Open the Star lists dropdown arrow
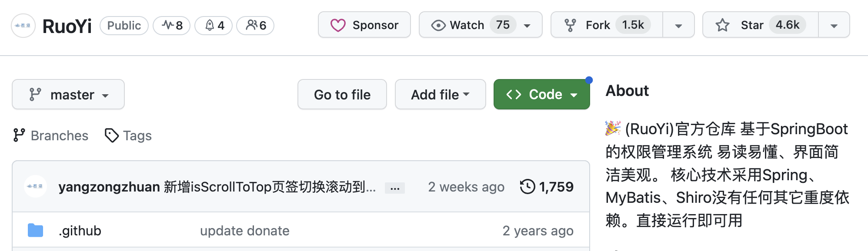This screenshot has width=868, height=251. pyautogui.click(x=834, y=26)
